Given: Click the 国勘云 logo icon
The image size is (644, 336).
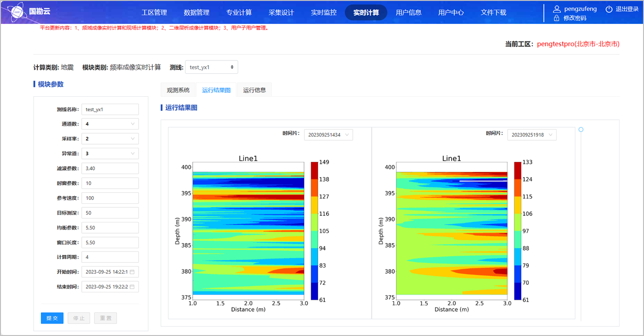Looking at the screenshot, I should click(x=15, y=12).
